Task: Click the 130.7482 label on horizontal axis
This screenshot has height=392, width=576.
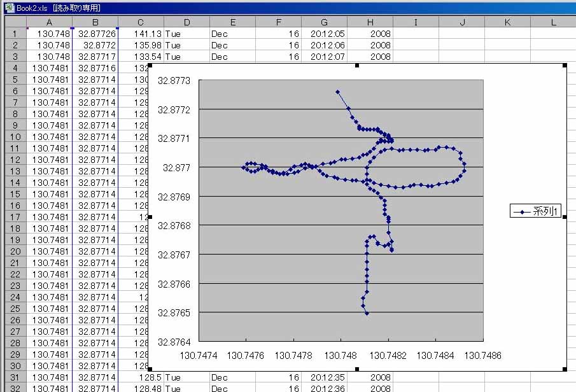Action: pyautogui.click(x=388, y=355)
